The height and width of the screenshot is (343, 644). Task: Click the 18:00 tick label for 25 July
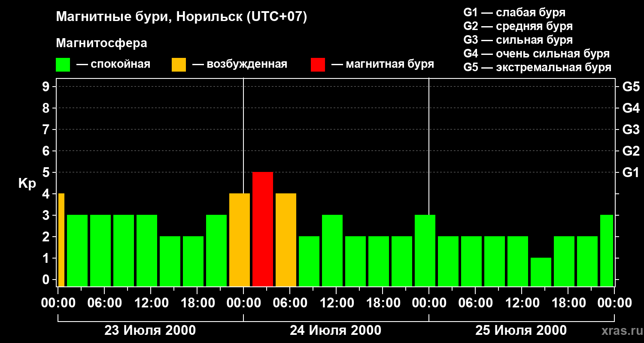568,303
